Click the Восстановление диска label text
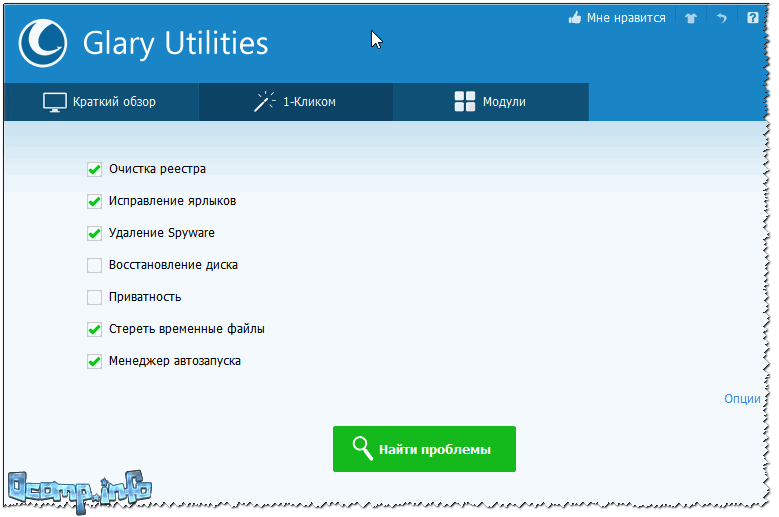Image resolution: width=779 pixels, height=517 pixels. click(173, 265)
